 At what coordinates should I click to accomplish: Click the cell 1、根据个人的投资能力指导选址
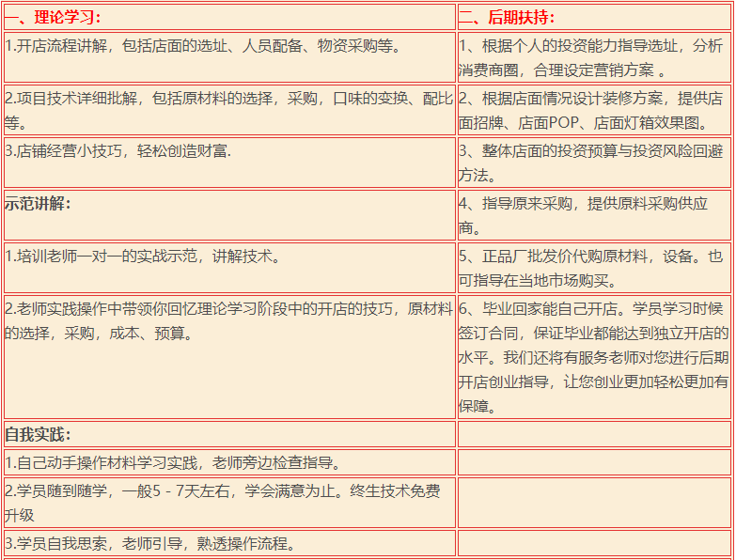point(594,57)
